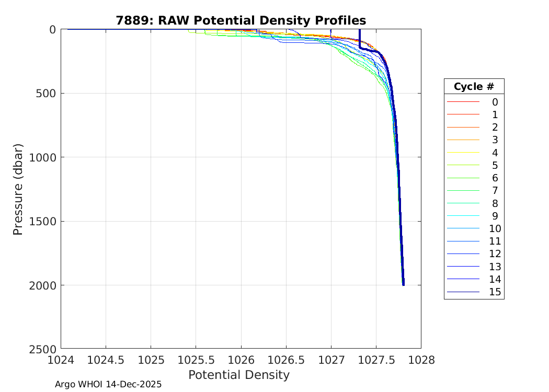Click the plot title '7889: RAW Potential Density Profiles'

(241, 20)
